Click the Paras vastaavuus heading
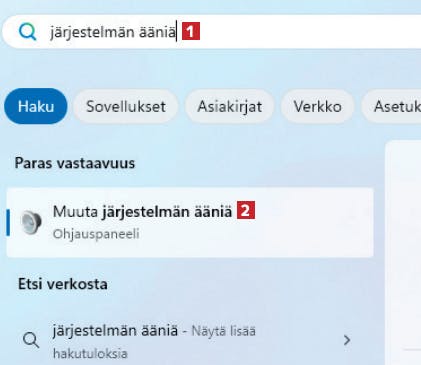The width and height of the screenshot is (421, 365). coord(75,163)
